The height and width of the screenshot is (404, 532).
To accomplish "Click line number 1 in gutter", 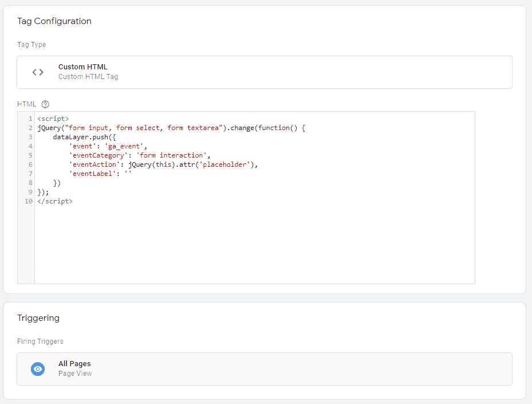I will point(30,119).
